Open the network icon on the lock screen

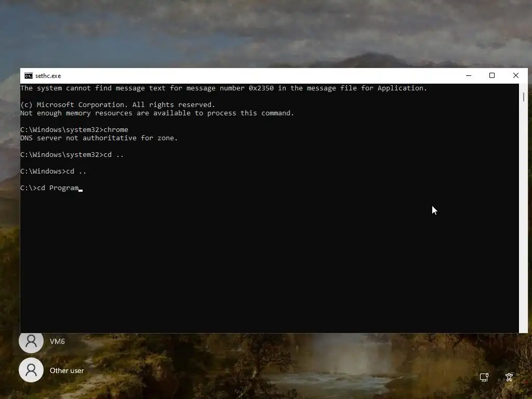[484, 377]
